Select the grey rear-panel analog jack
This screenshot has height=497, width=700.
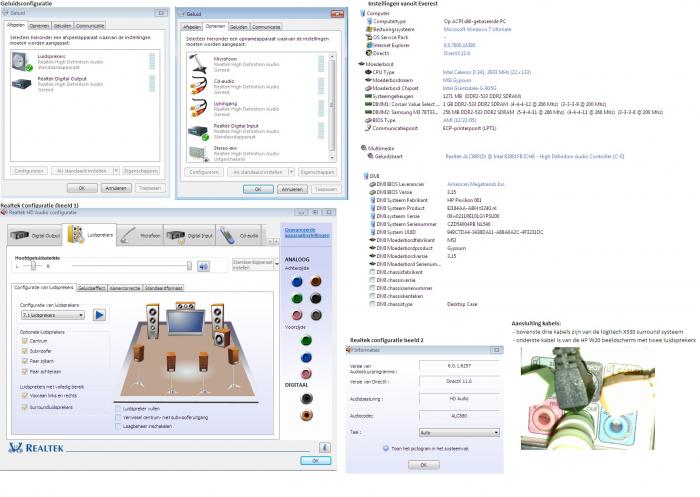[x=316, y=315]
